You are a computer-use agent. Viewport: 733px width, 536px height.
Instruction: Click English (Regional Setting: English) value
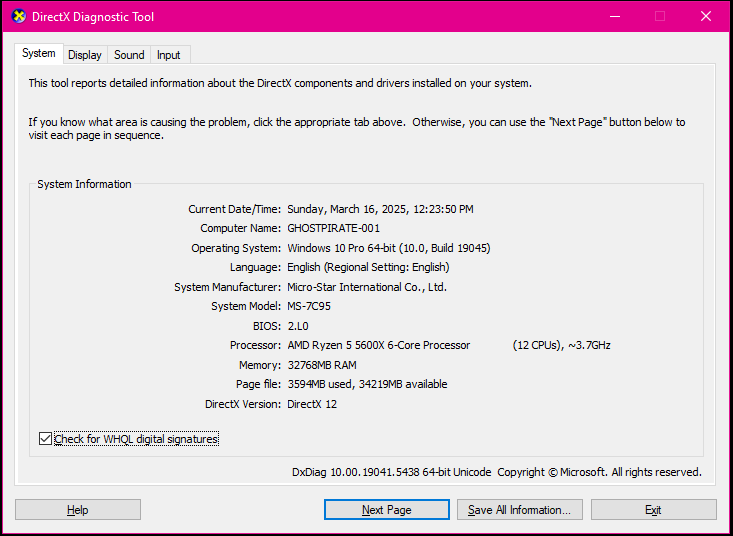click(368, 267)
